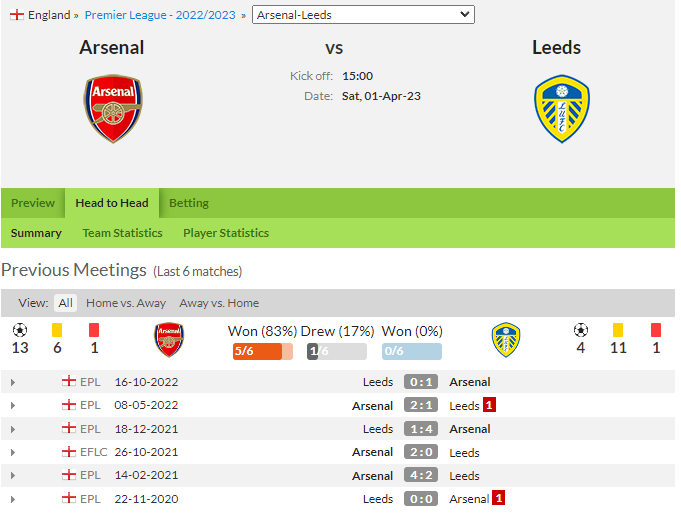681x529 pixels.
Task: Click Arsenal's small crest in the stats row
Action: [169, 340]
